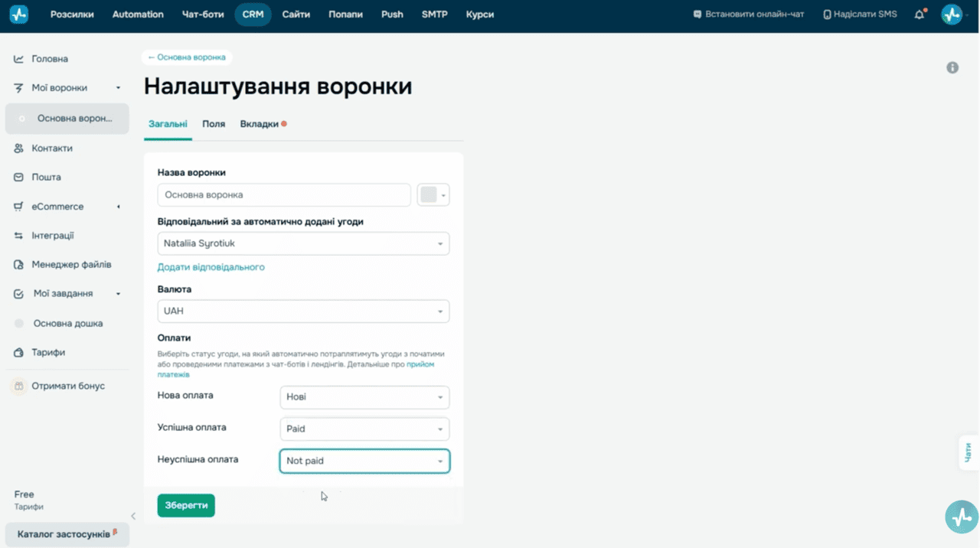
Task: Open the Чати side tab
Action: pyautogui.click(x=969, y=452)
